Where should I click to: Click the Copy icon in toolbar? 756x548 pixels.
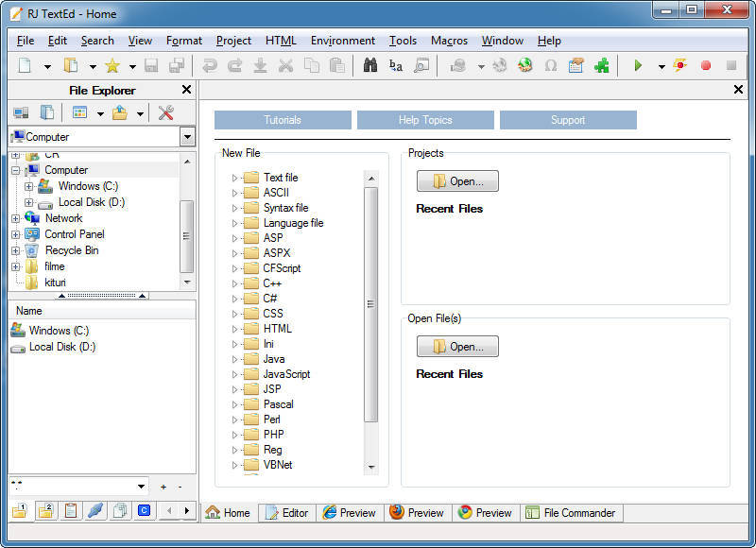312,65
